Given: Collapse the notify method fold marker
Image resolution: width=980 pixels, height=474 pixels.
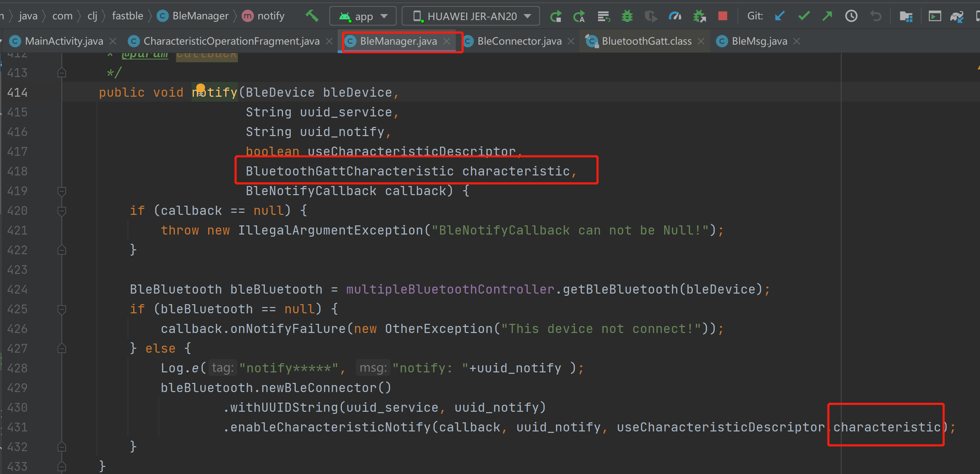Looking at the screenshot, I should pos(61,192).
